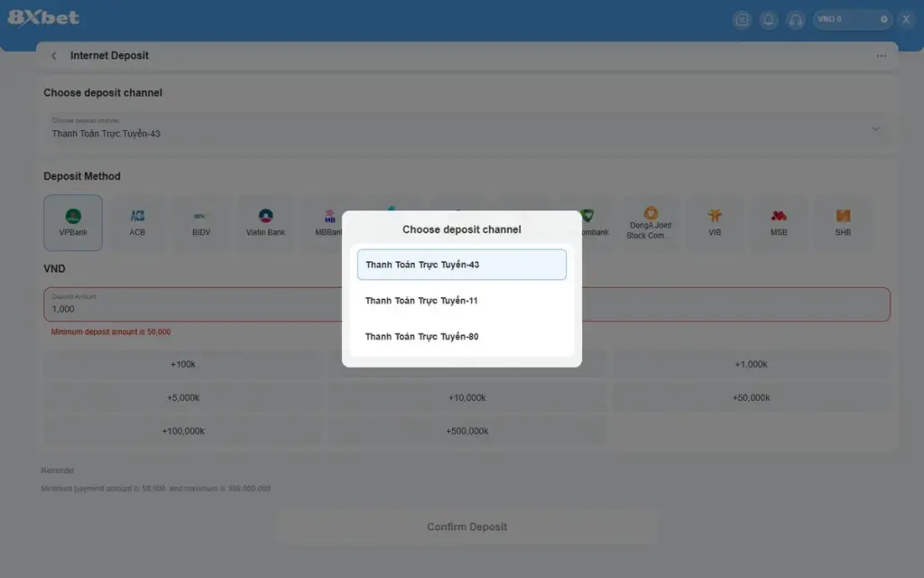Viewport: 924px width, 578px height.
Task: Add +10,000k to deposit amount
Action: (467, 397)
